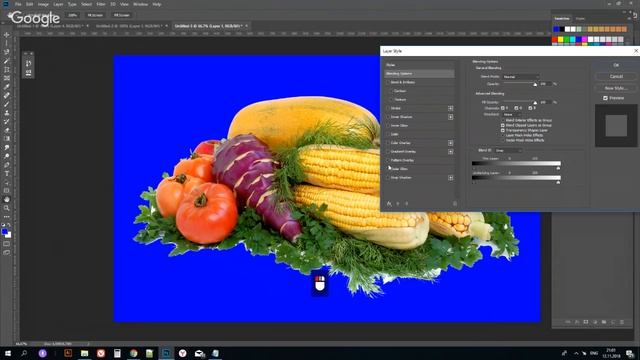Click the Fit Screen button
640x360 pixels.
coord(95,15)
